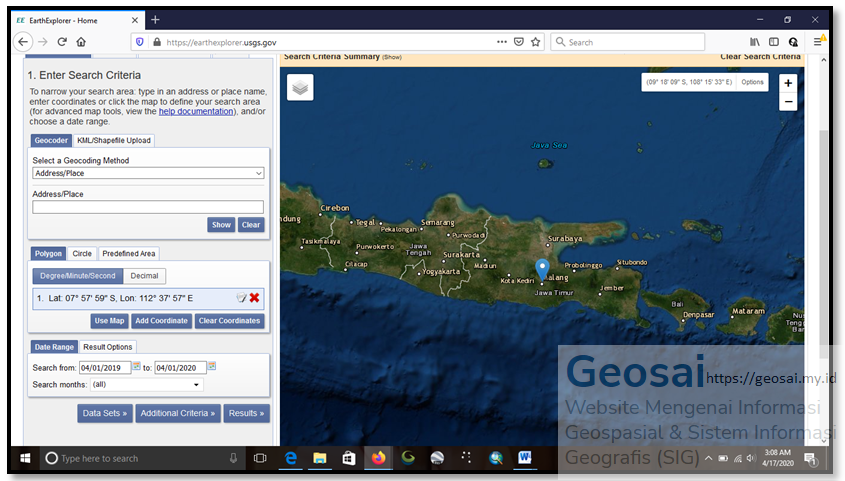Switch to KML/Shapefile Upload tab

point(114,141)
